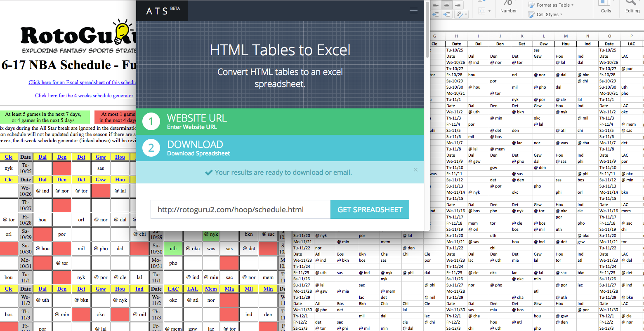Center-align text in the Excel ribbon
Screen dimensions: 644x331
pos(447,5)
